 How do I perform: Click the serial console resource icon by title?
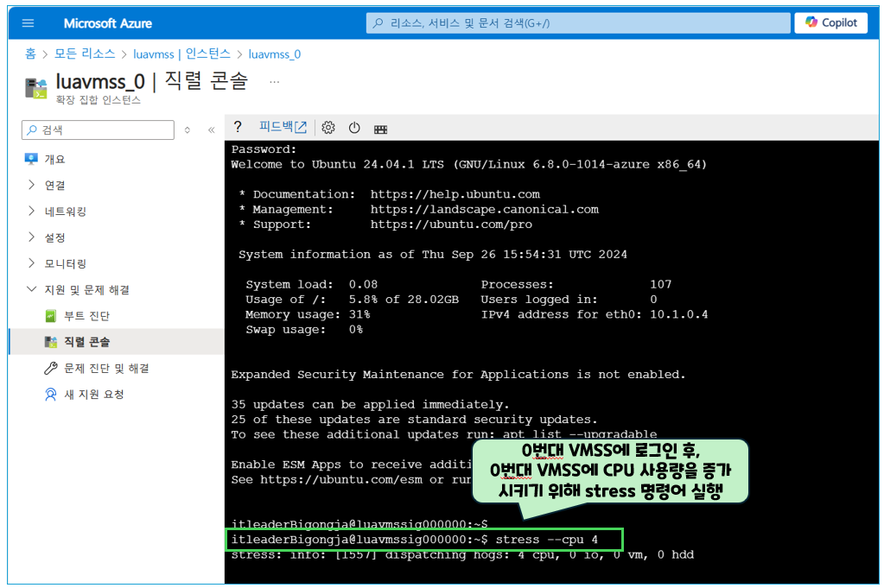pyautogui.click(x=36, y=88)
